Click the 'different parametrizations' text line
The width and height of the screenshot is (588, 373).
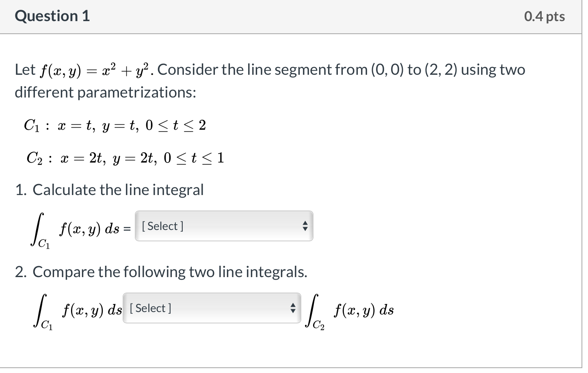[x=105, y=92]
